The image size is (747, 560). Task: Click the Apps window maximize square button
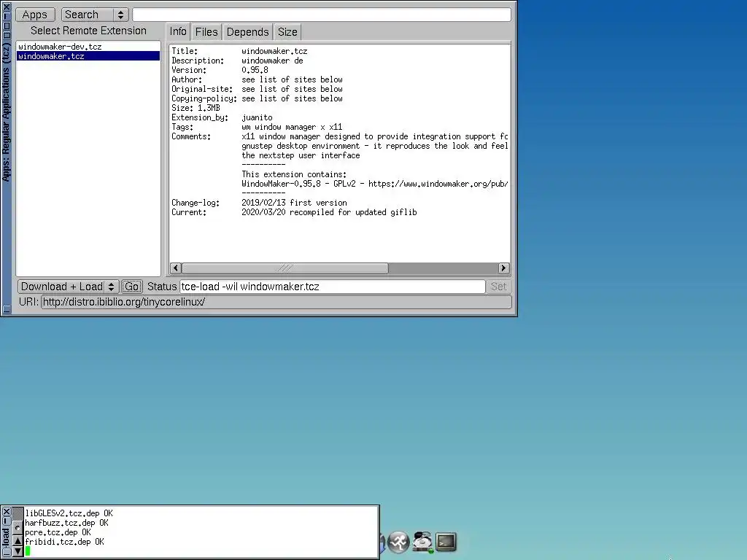[x=7, y=26]
